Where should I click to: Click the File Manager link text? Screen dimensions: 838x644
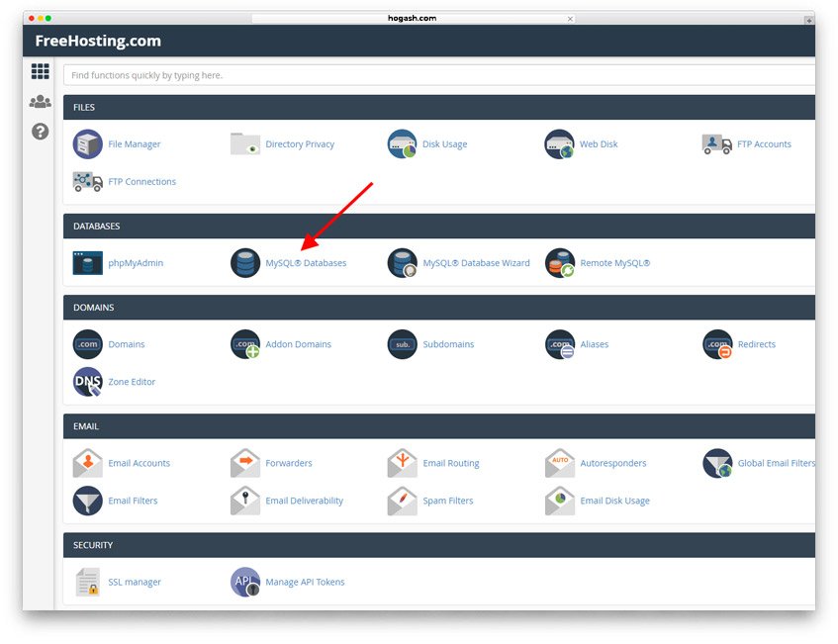(135, 144)
